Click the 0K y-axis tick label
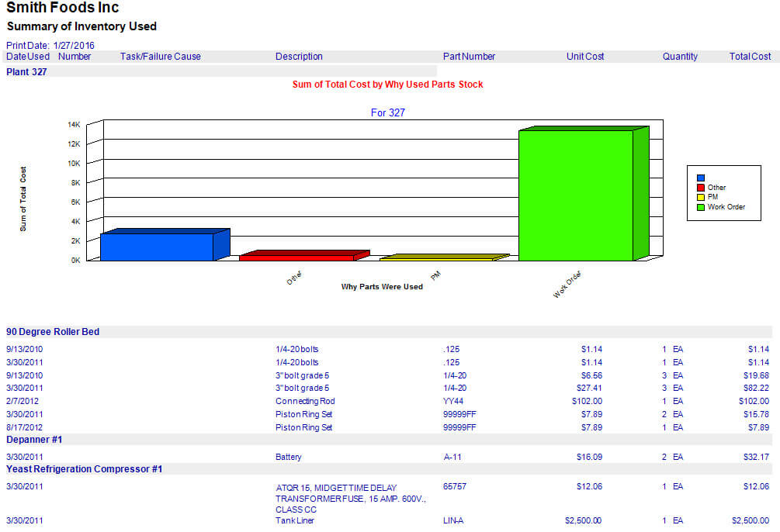The height and width of the screenshot is (532, 780). [75, 261]
